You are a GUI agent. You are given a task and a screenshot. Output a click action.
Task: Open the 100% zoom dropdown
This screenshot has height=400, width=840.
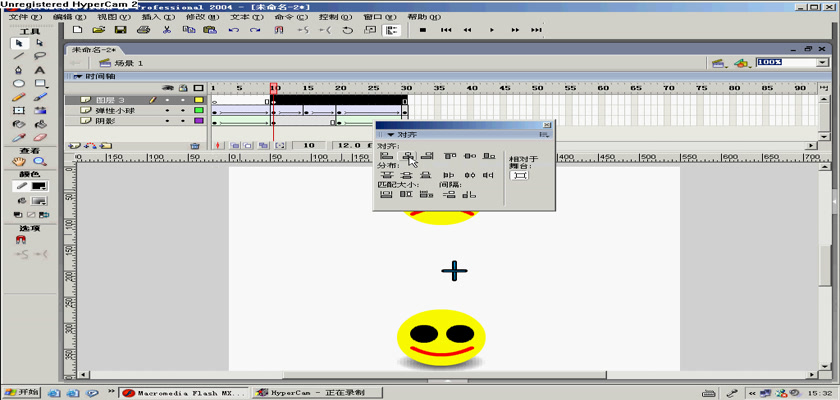pos(822,63)
